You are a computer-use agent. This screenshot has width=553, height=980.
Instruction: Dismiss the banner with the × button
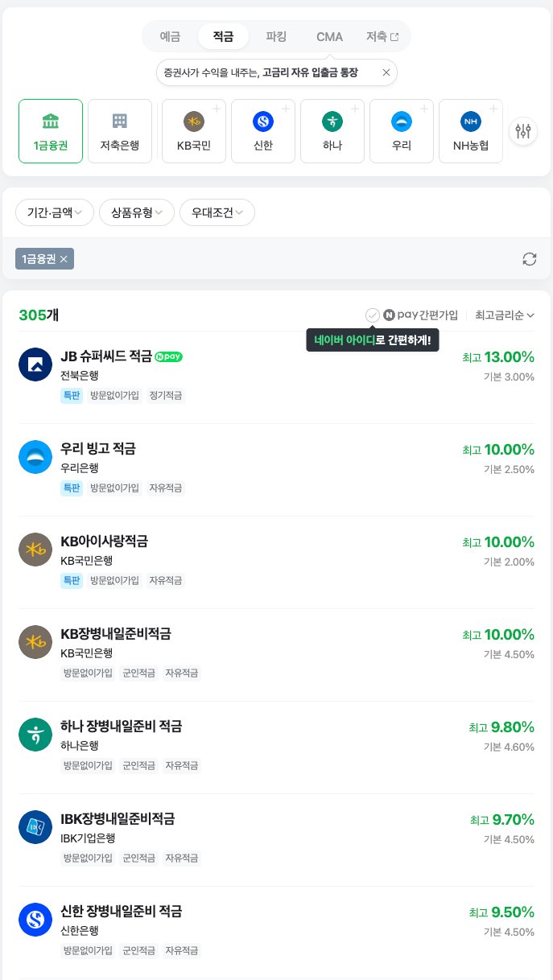[x=386, y=72]
